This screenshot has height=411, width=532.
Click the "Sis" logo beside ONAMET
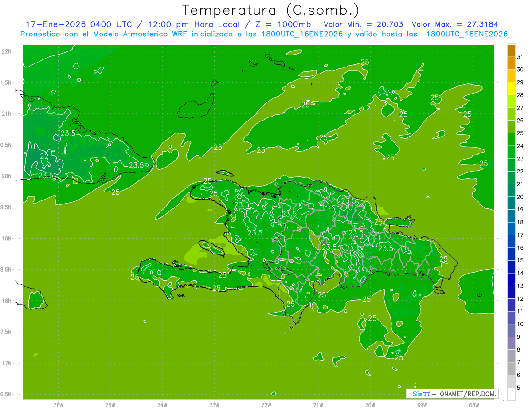pyautogui.click(x=417, y=394)
